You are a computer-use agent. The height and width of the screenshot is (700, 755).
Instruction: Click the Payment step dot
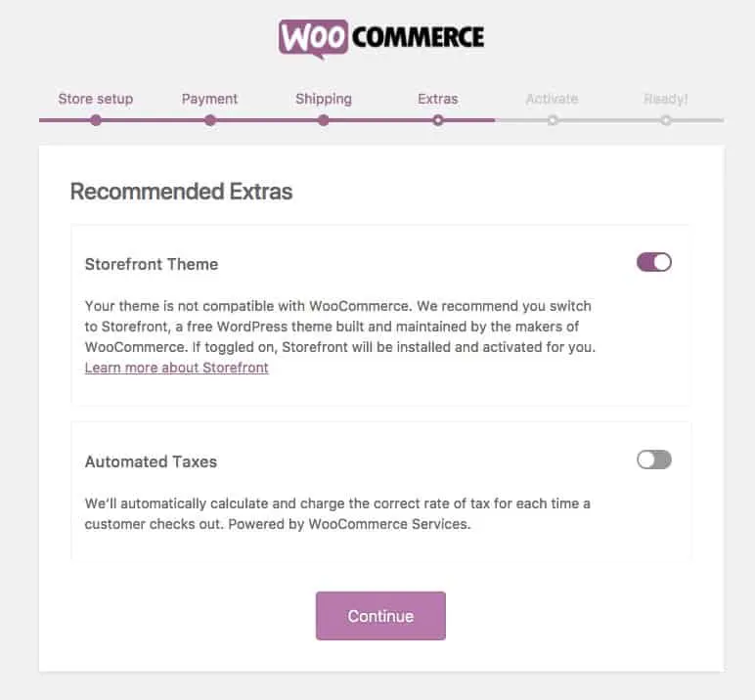coord(210,120)
